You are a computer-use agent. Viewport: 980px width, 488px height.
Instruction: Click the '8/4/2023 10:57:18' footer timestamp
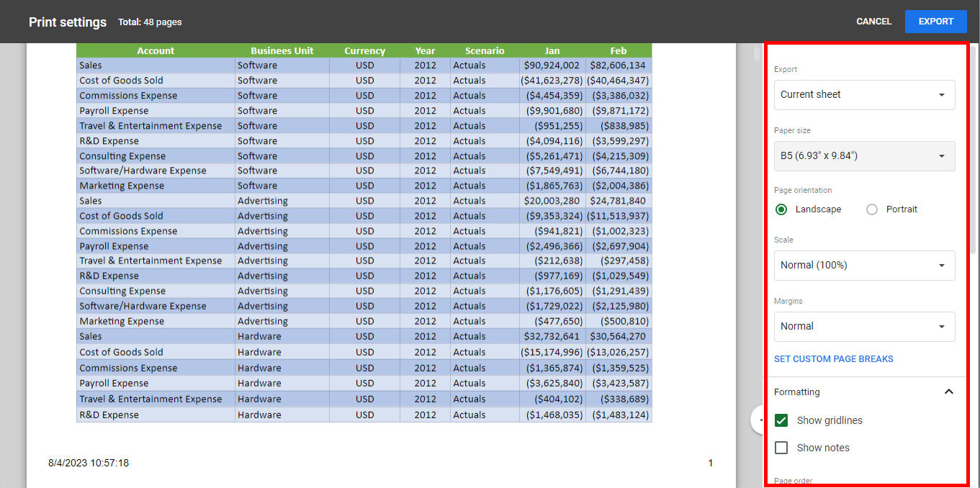click(x=89, y=463)
